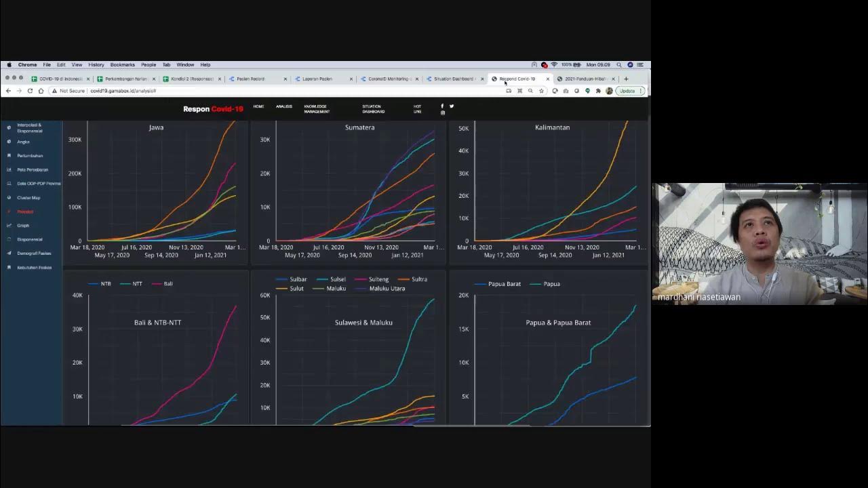Reload the page with the refresh icon
Screen dimensions: 868x488
[x=30, y=91]
